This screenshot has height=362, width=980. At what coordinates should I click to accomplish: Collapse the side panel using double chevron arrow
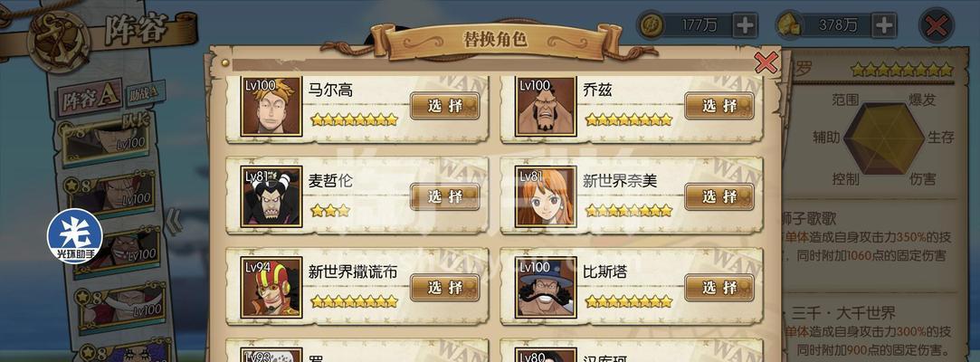coord(175,221)
